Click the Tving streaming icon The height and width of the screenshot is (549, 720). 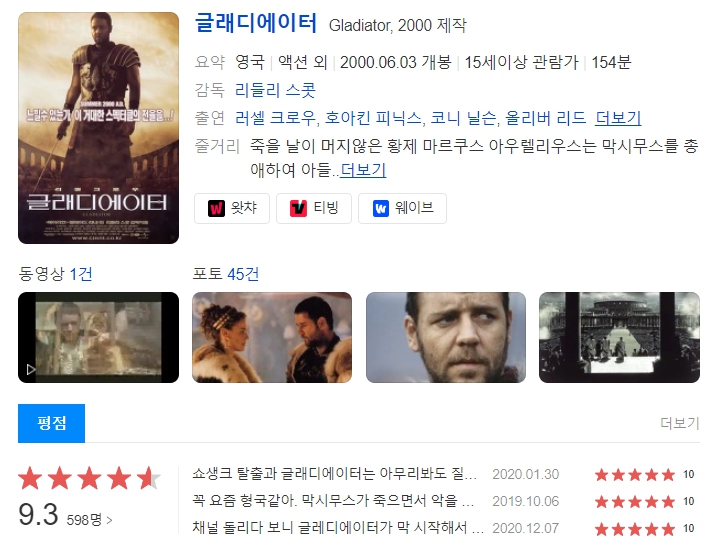(298, 208)
